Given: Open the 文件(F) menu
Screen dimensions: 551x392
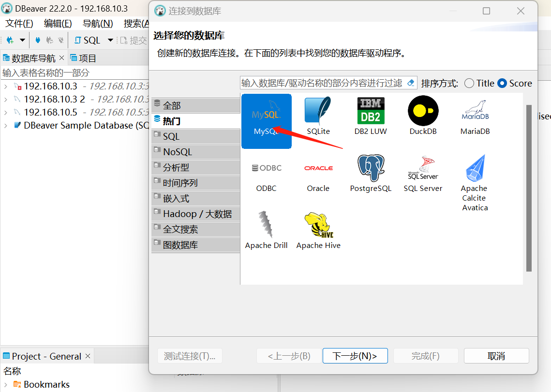Looking at the screenshot, I should pyautogui.click(x=19, y=24).
